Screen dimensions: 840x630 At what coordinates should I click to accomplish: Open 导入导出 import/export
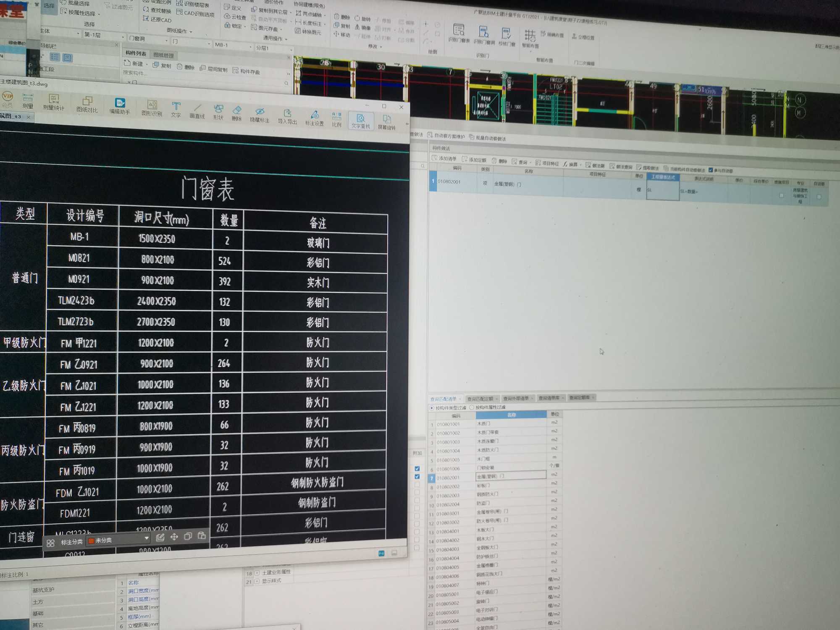[287, 117]
